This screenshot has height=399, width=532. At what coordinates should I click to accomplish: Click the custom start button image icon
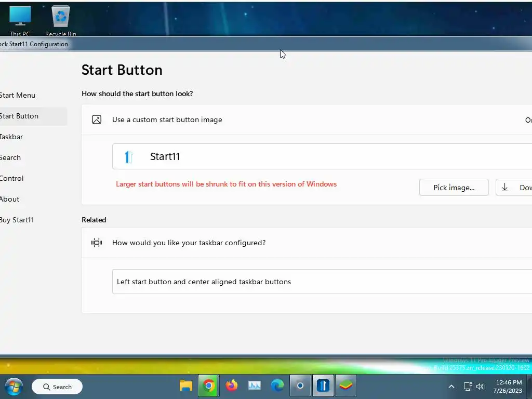click(x=97, y=119)
